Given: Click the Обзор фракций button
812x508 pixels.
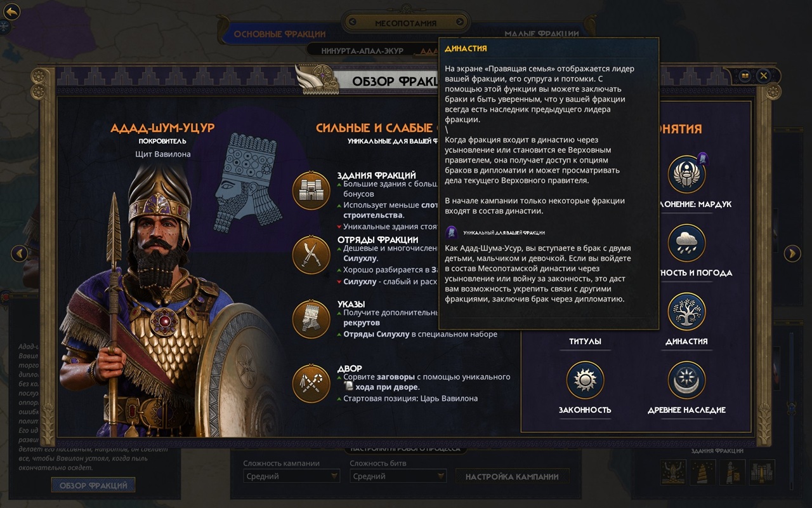Looking at the screenshot, I should pos(93,485).
